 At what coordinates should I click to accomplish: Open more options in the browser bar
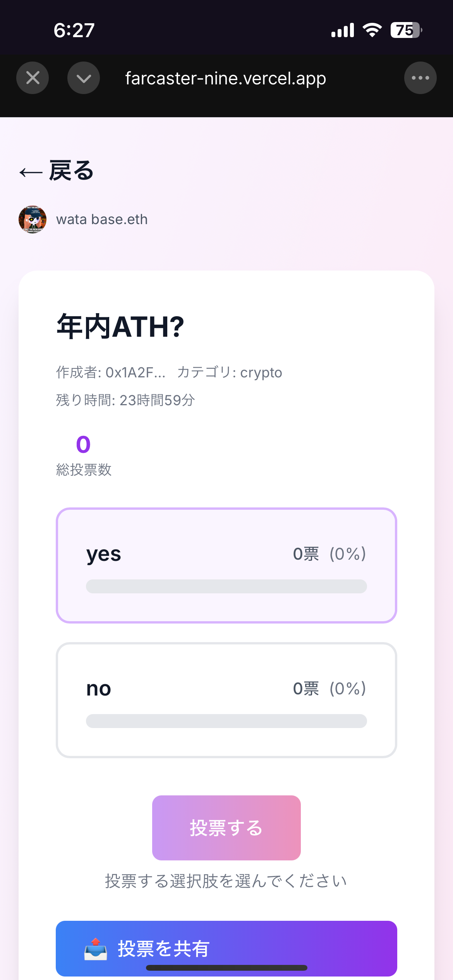pos(420,77)
